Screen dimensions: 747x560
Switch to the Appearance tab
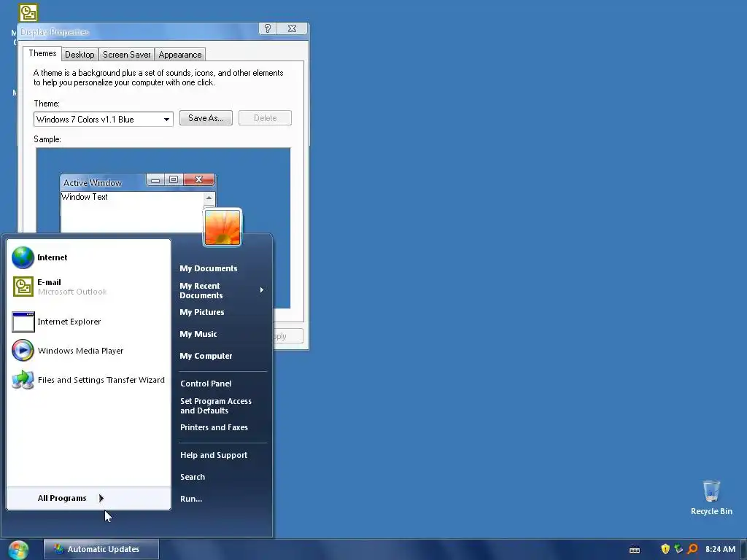coord(180,54)
